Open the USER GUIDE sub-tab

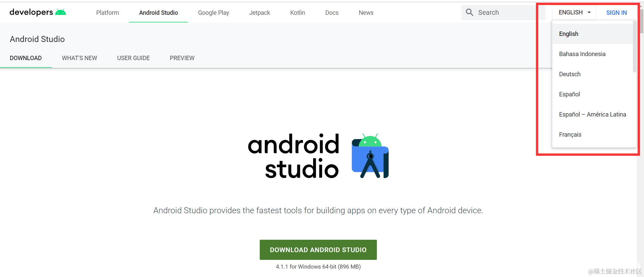pyautogui.click(x=133, y=58)
